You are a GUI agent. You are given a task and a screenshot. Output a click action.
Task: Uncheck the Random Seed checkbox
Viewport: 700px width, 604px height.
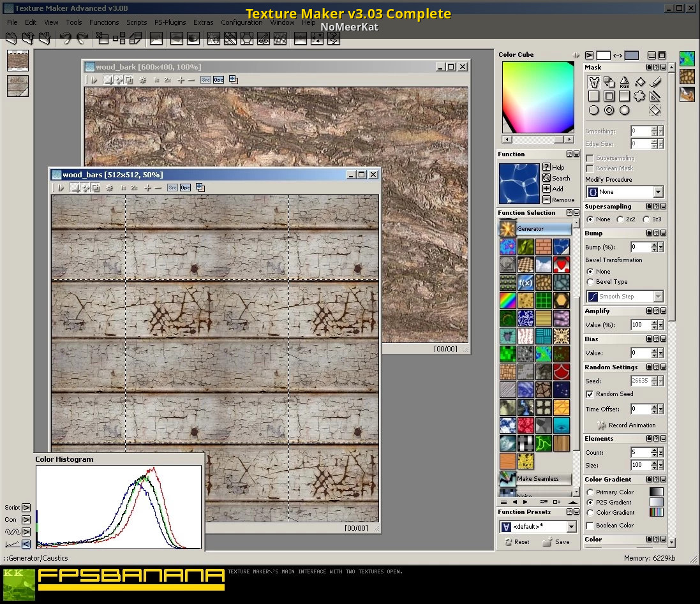pyautogui.click(x=590, y=394)
